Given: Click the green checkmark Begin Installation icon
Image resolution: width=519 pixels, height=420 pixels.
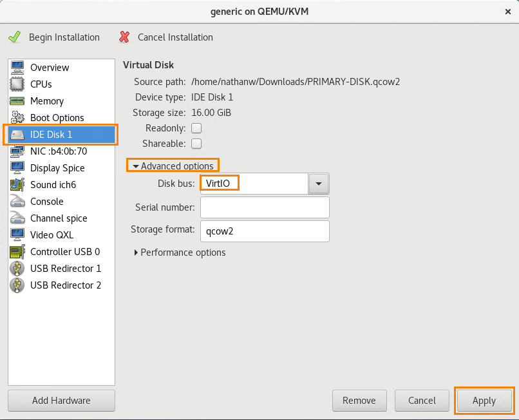Looking at the screenshot, I should [14, 37].
